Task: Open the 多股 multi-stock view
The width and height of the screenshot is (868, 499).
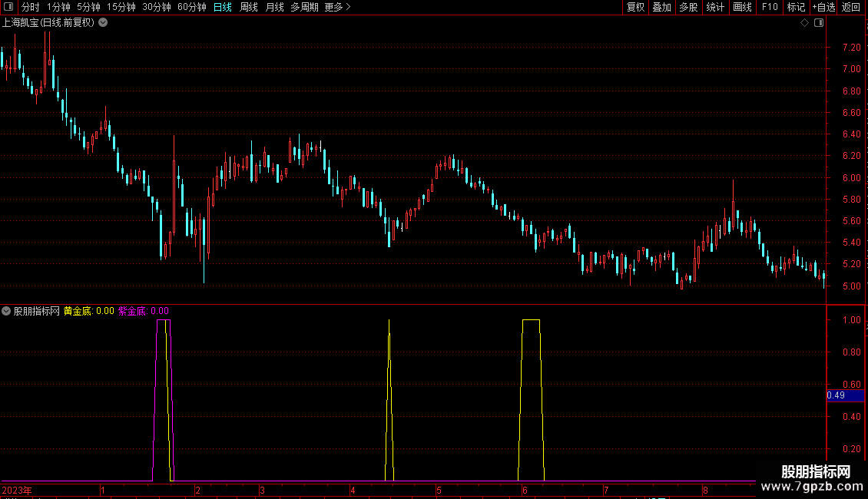Action: coord(688,7)
